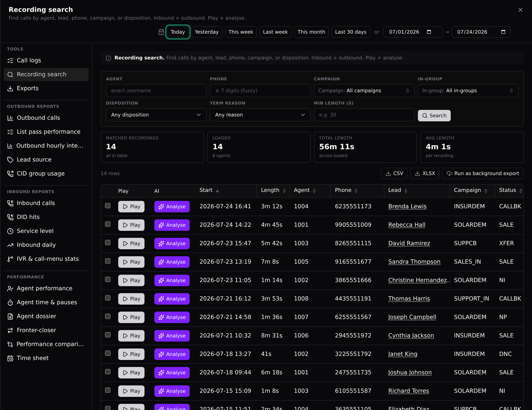Open the Brenda Lewis lead link
This screenshot has width=532, height=410.
[x=407, y=206]
